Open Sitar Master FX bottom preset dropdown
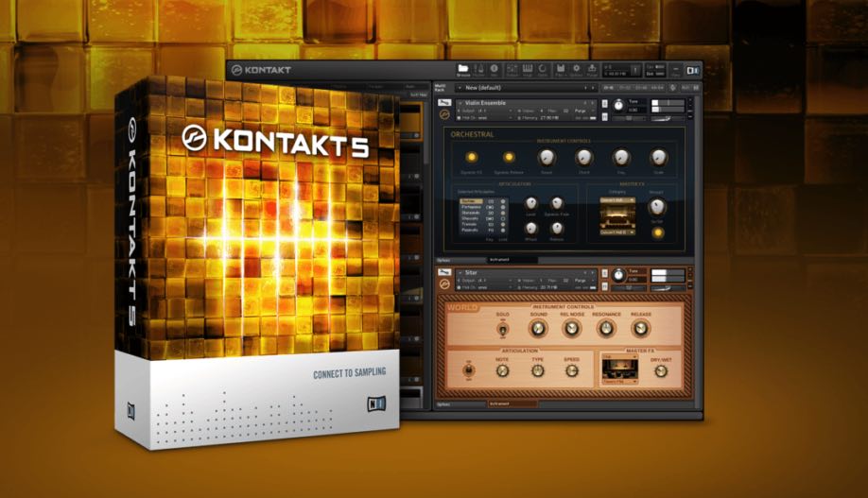868x498 pixels. click(x=619, y=382)
